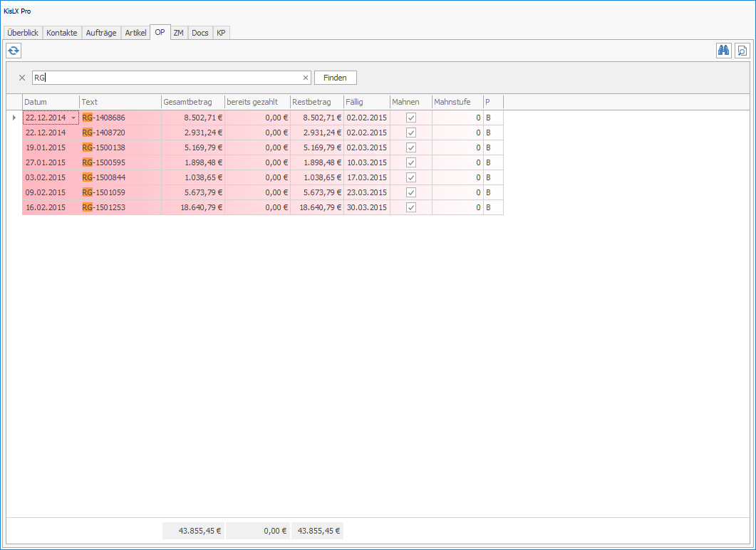
Task: Sort by the Gesamtbetrag column header
Action: click(x=192, y=102)
